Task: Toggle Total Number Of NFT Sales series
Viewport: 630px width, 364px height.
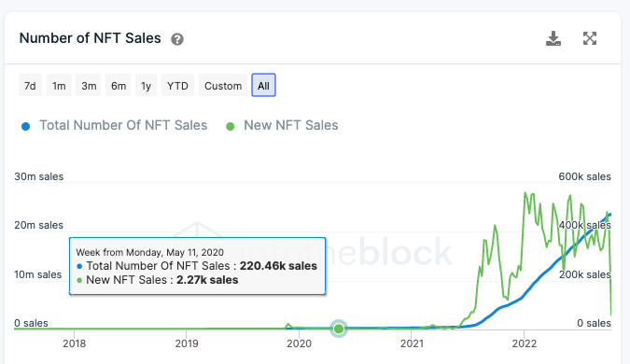Action: [x=115, y=125]
